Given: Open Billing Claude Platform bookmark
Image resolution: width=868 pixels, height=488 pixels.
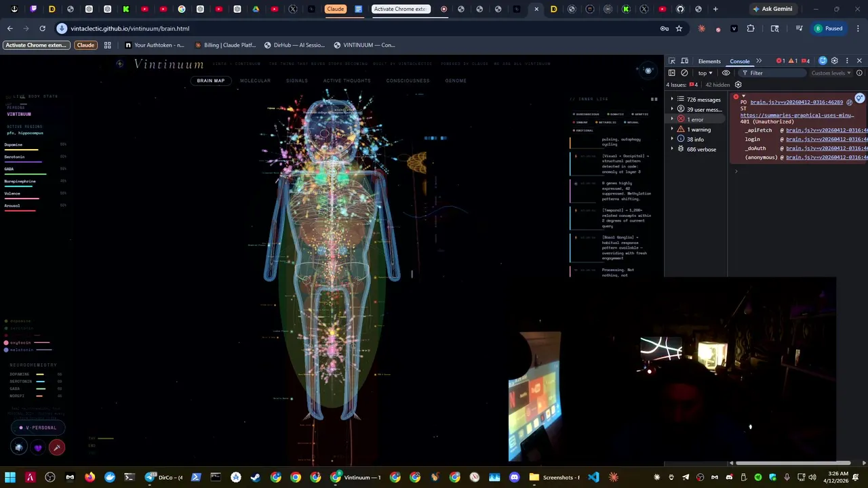Looking at the screenshot, I should point(224,45).
